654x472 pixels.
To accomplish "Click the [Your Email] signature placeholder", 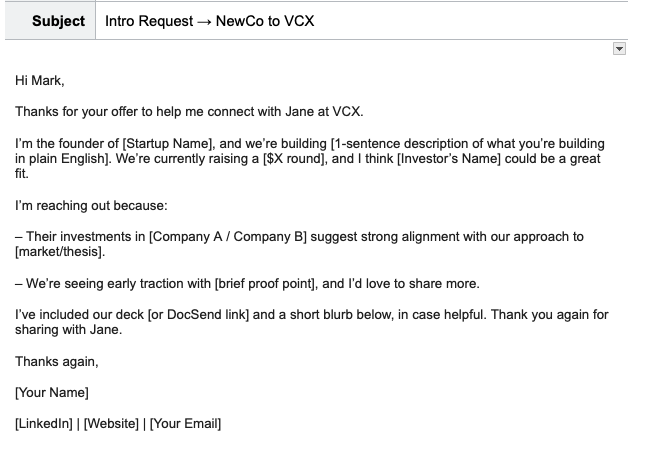I will tap(185, 424).
